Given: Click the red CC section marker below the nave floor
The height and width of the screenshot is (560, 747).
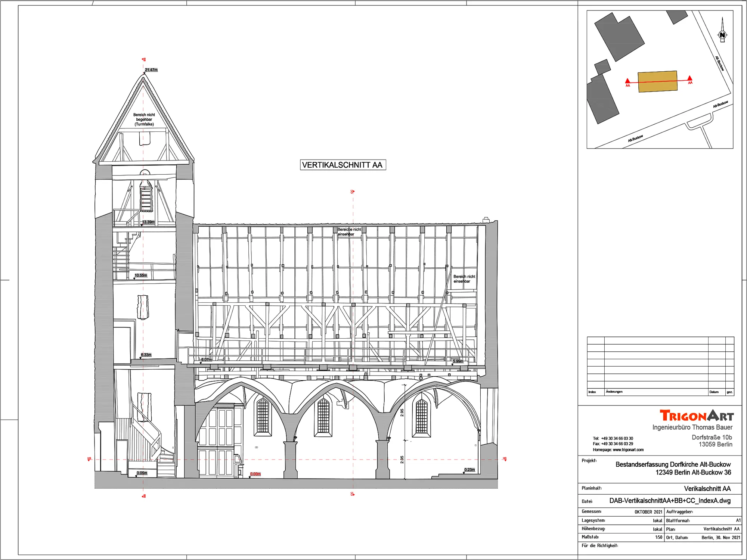Looking at the screenshot, I should click(x=352, y=494).
